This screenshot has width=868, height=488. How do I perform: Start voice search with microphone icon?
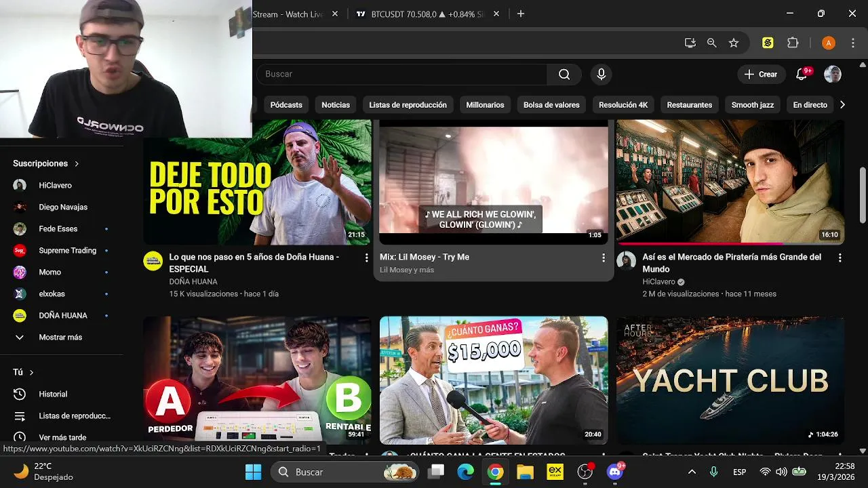[x=601, y=75]
